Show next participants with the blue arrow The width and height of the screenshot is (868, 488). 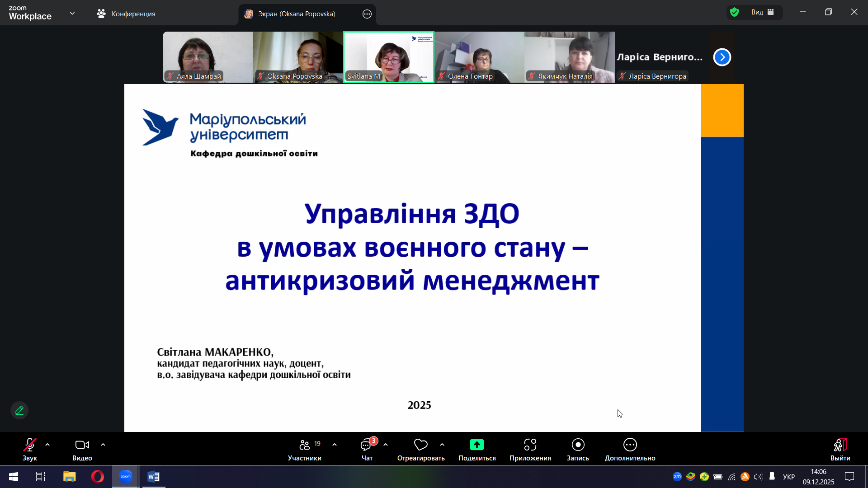coord(722,57)
